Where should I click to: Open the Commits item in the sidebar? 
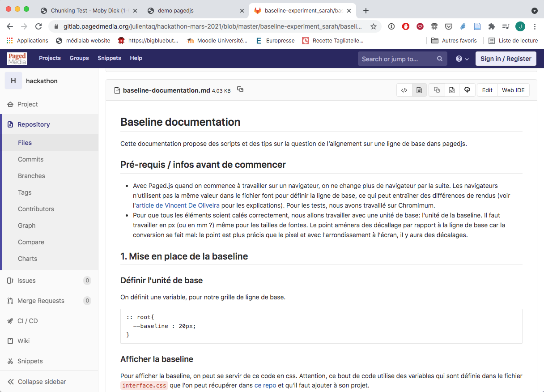(30, 159)
